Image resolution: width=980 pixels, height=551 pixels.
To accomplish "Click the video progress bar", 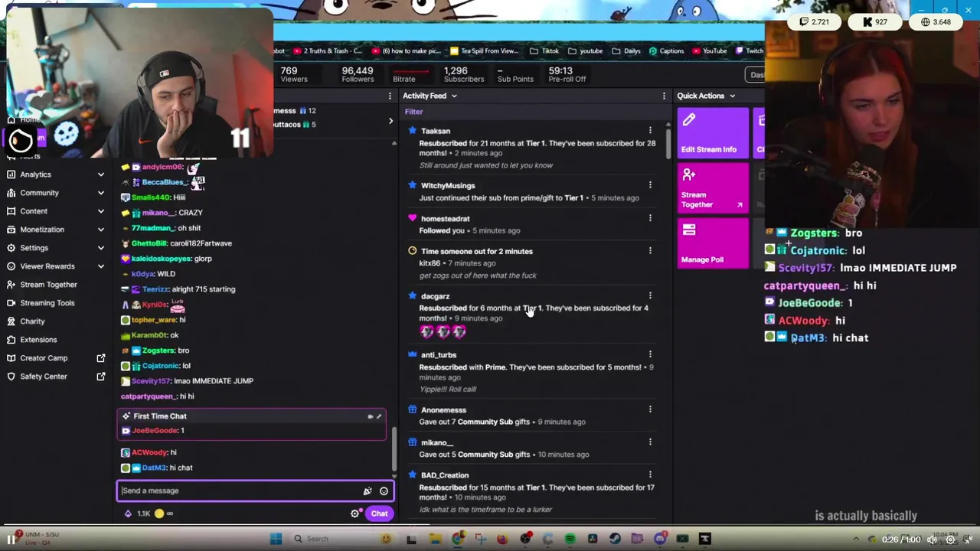I will pos(490,526).
